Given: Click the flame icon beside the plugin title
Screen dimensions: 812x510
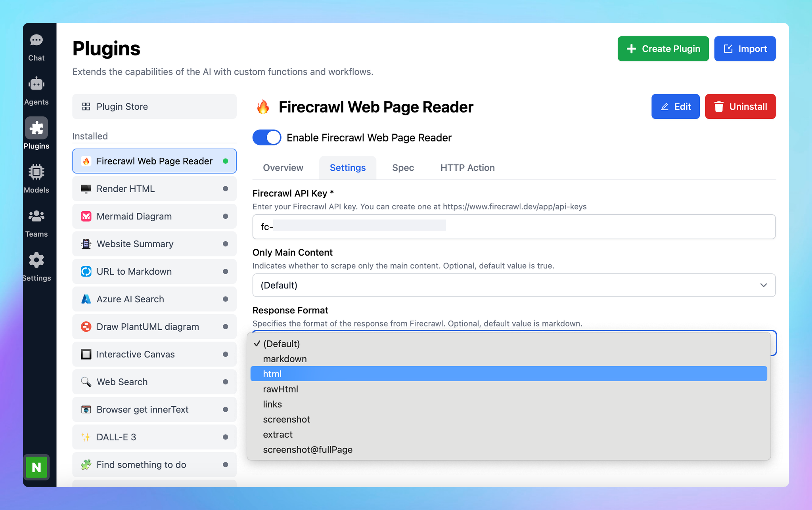Looking at the screenshot, I should (x=263, y=107).
